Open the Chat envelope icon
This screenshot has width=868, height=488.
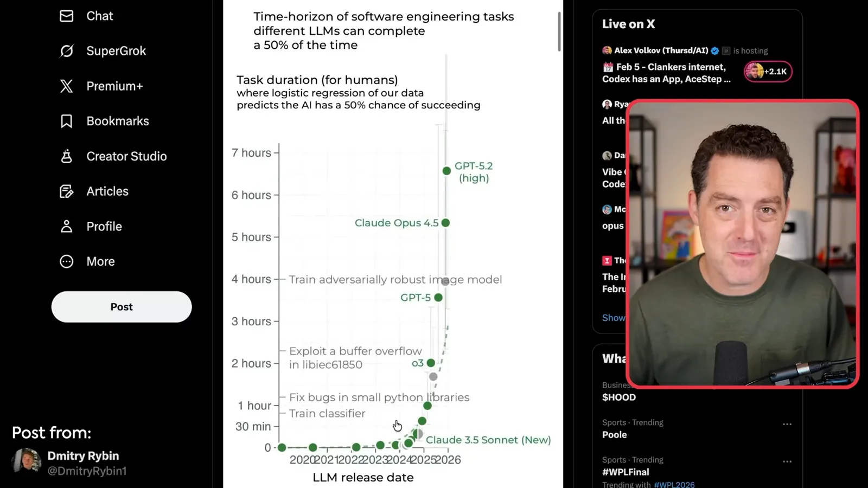click(66, 16)
